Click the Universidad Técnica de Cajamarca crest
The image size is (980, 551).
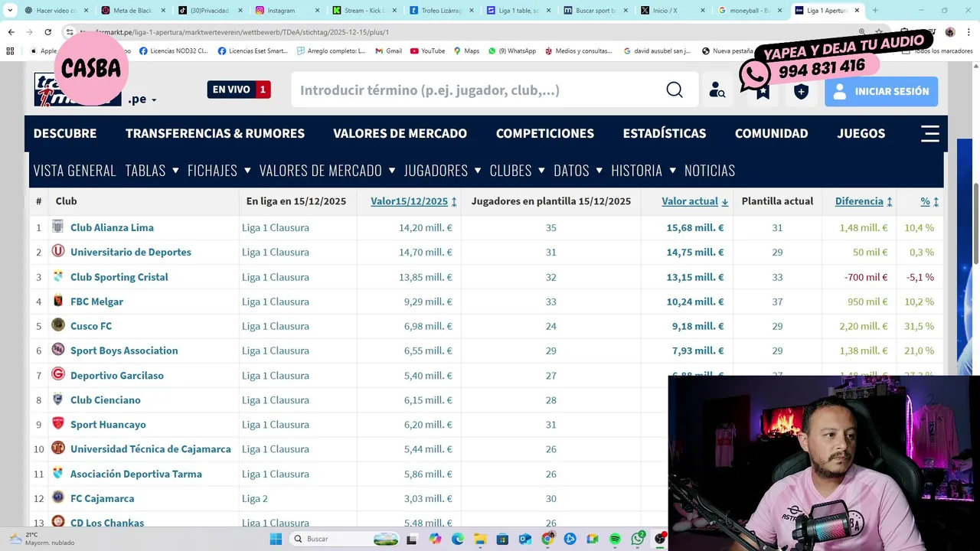click(x=58, y=448)
